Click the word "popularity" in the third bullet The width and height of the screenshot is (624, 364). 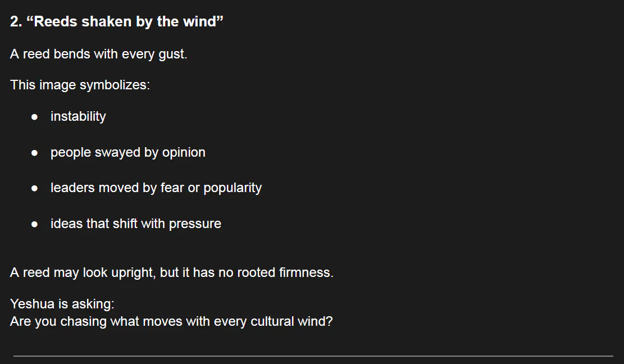233,188
